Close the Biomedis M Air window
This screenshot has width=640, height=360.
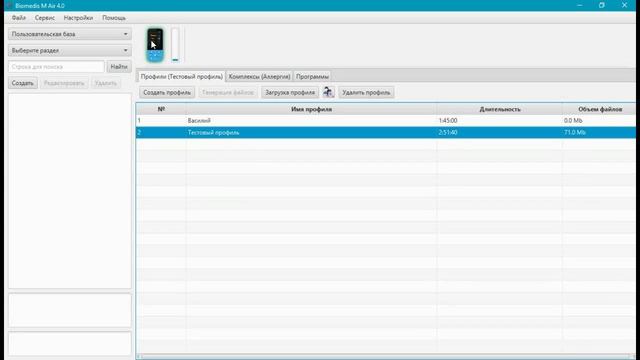coord(624,5)
